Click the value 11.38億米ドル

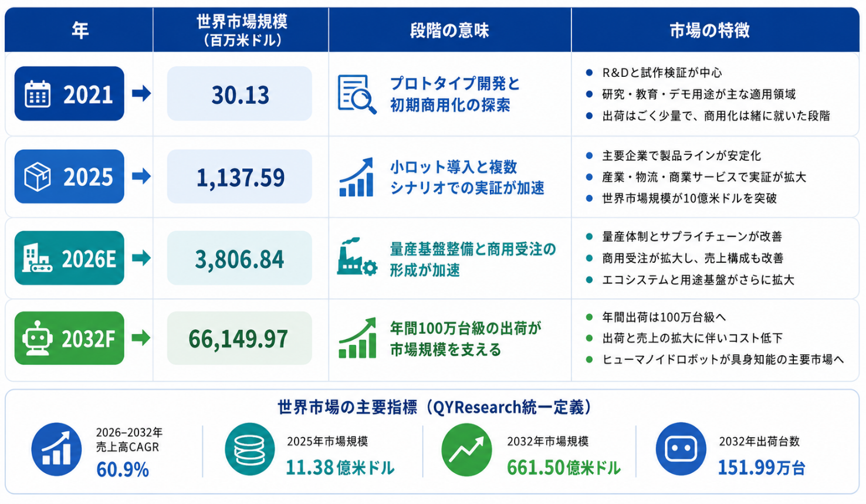coord(340,468)
